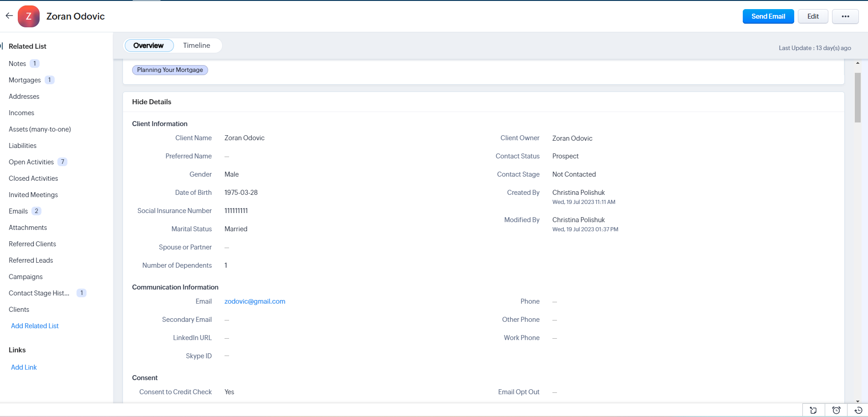Open the recent history clock icon

pos(858,410)
